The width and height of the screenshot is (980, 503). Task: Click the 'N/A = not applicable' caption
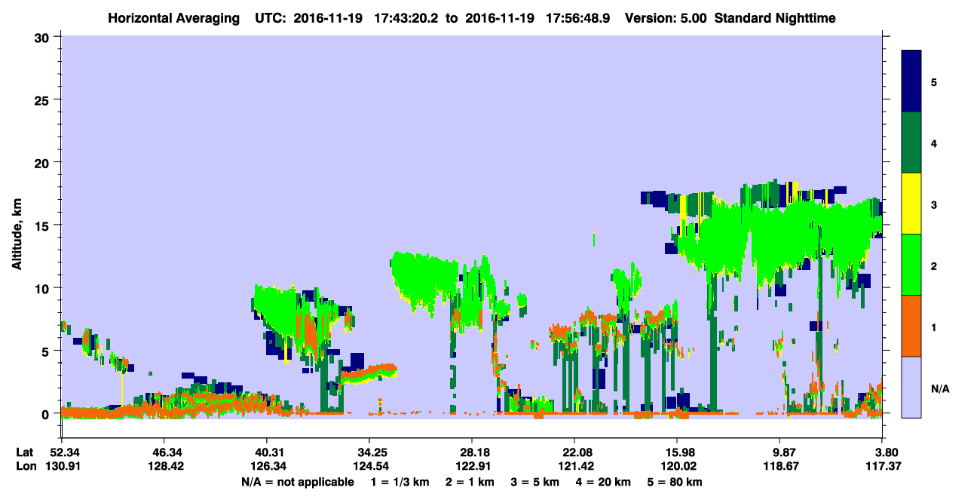pos(297,482)
